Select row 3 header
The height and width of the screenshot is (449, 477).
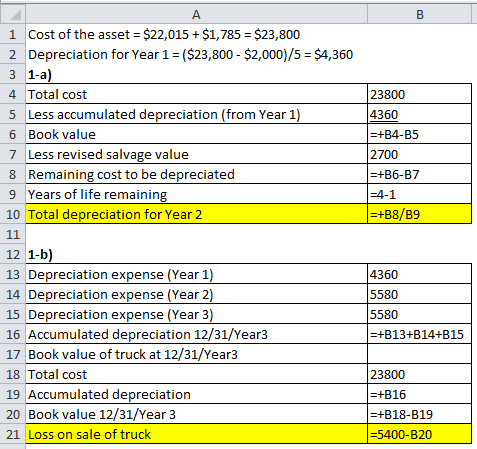[13, 74]
